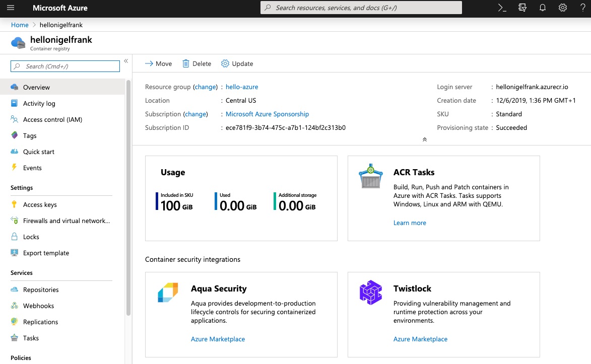Click the Aqua Security logo
Viewport: 591px width, 364px height.
[x=168, y=293]
